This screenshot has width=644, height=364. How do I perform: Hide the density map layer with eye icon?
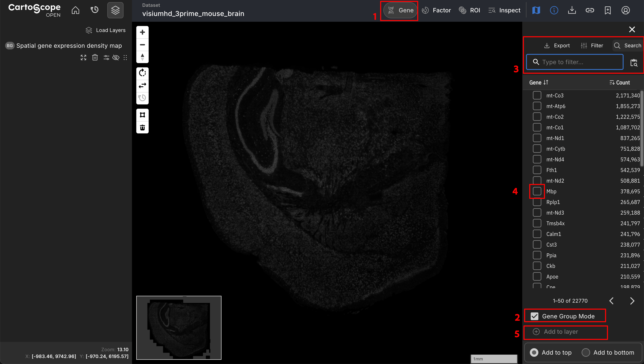[x=116, y=58]
